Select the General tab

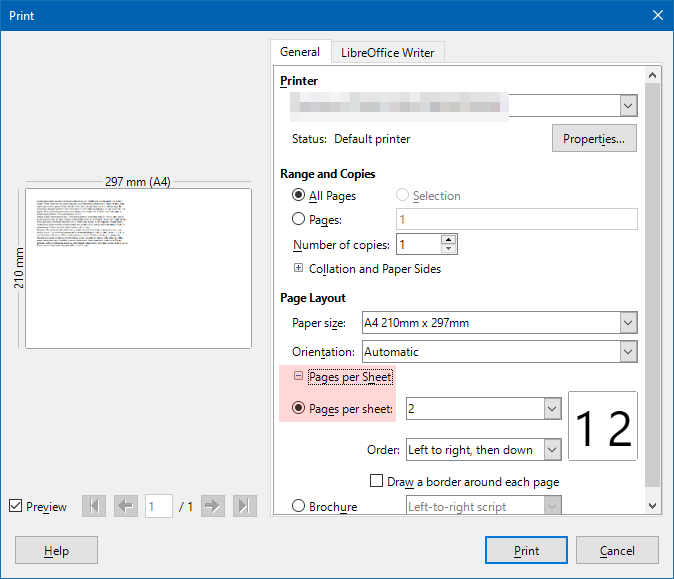pos(300,52)
